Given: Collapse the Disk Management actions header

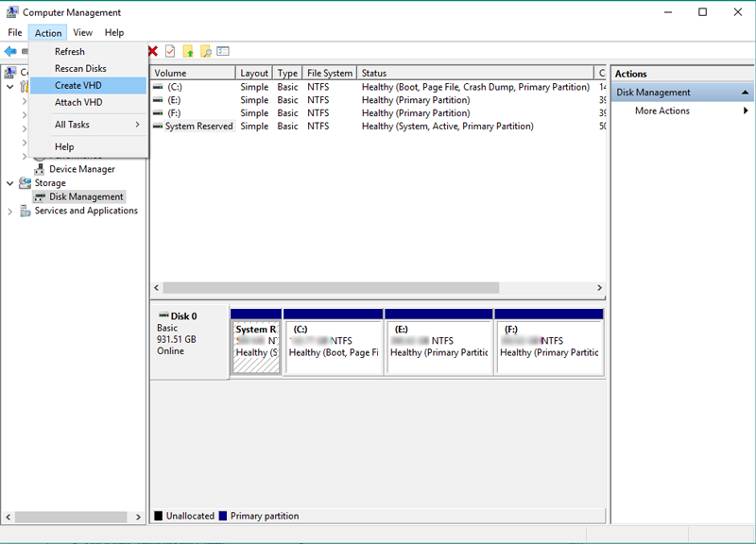Looking at the screenshot, I should pos(746,93).
